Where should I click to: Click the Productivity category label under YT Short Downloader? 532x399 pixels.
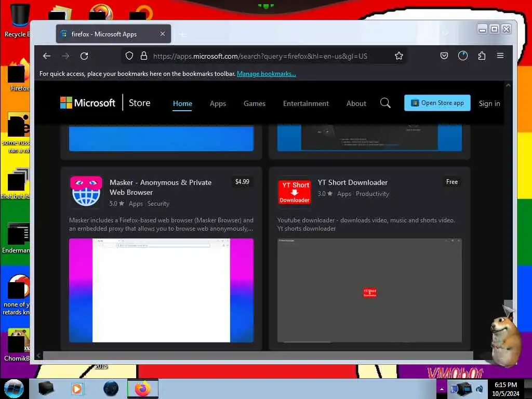[x=372, y=194]
